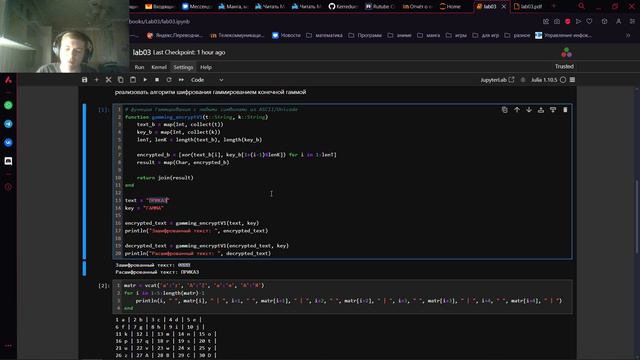
Task: Open the аниме bookmarks folder
Action: coord(400,36)
